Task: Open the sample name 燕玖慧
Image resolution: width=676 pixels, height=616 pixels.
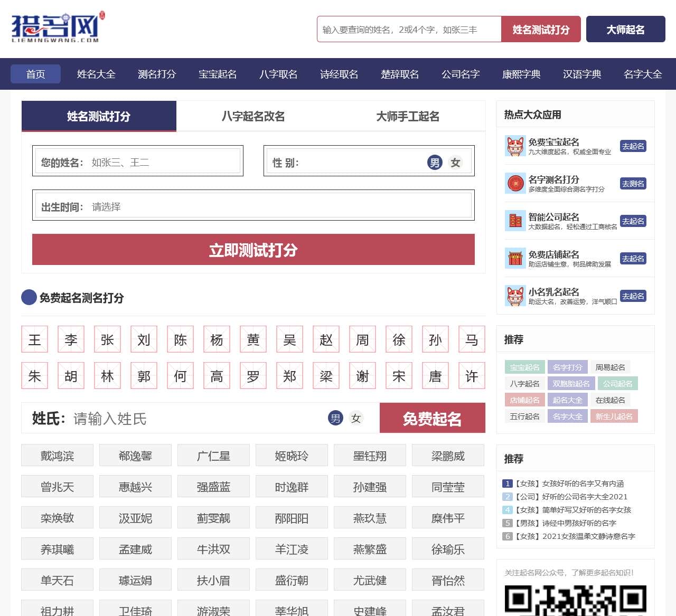Action: coord(370,517)
